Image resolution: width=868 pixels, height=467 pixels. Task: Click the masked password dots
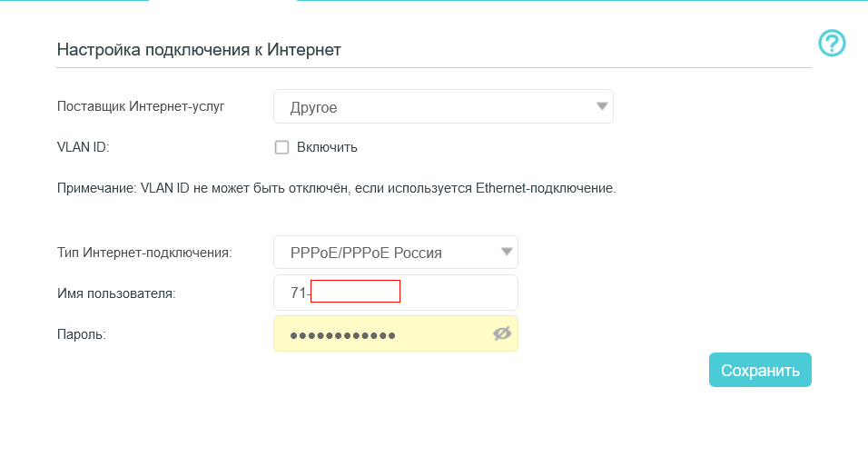pos(342,335)
